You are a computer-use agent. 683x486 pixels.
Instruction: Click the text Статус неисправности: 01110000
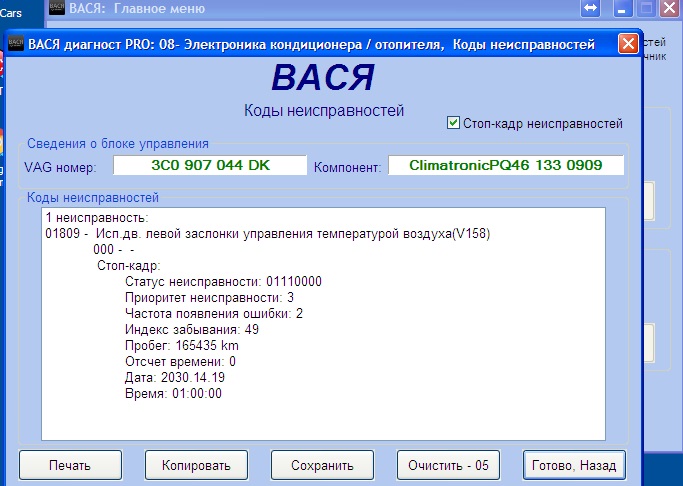coord(223,281)
